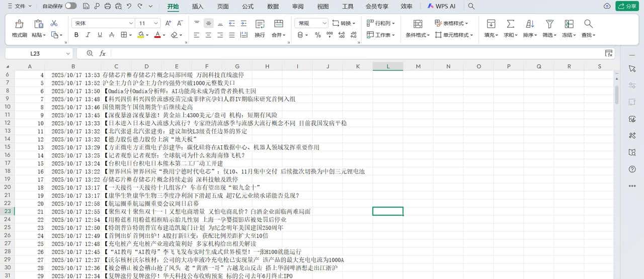Open the font size 11 dropdown

(x=155, y=23)
